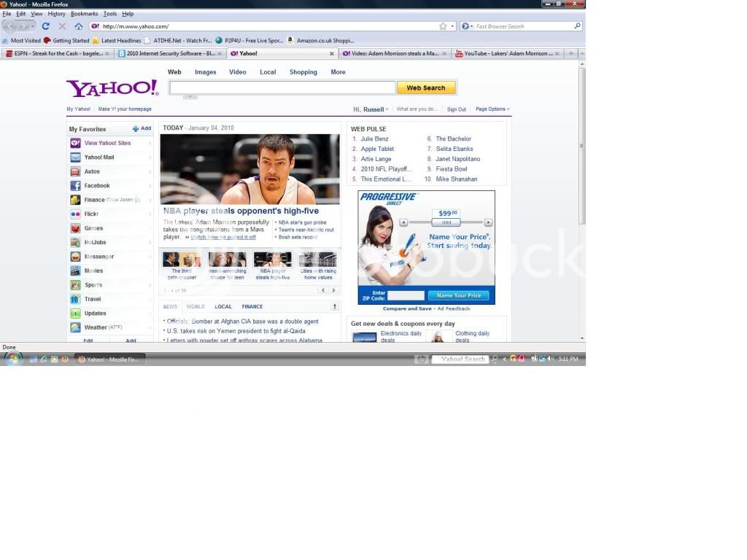Click the Movies clapperboard icon
Image resolution: width=747 pixels, height=560 pixels.
tap(75, 271)
